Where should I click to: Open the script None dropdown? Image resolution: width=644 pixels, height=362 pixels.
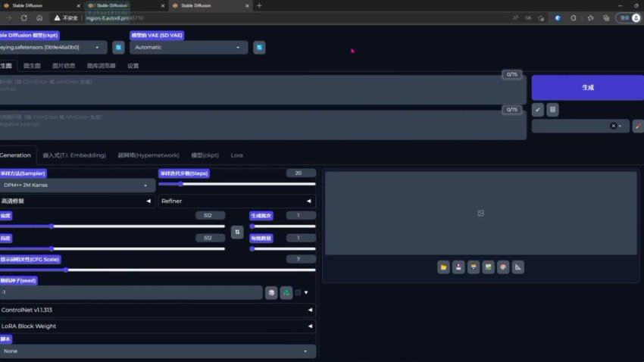click(158, 351)
